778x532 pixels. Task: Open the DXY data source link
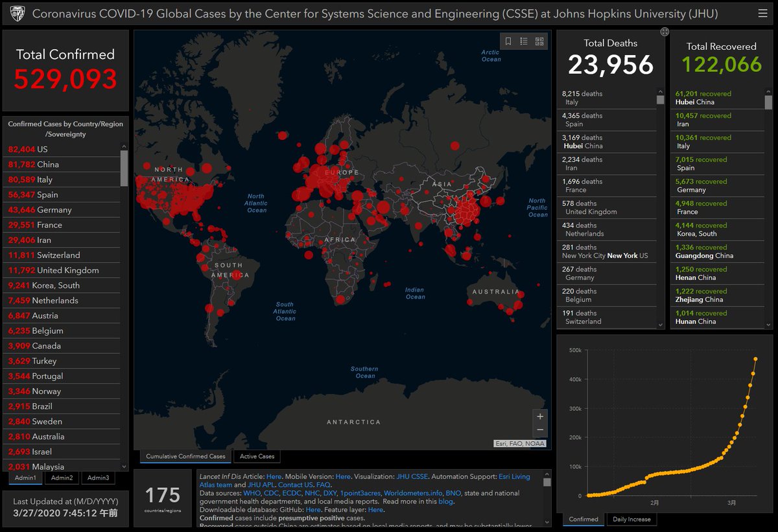[x=329, y=493]
